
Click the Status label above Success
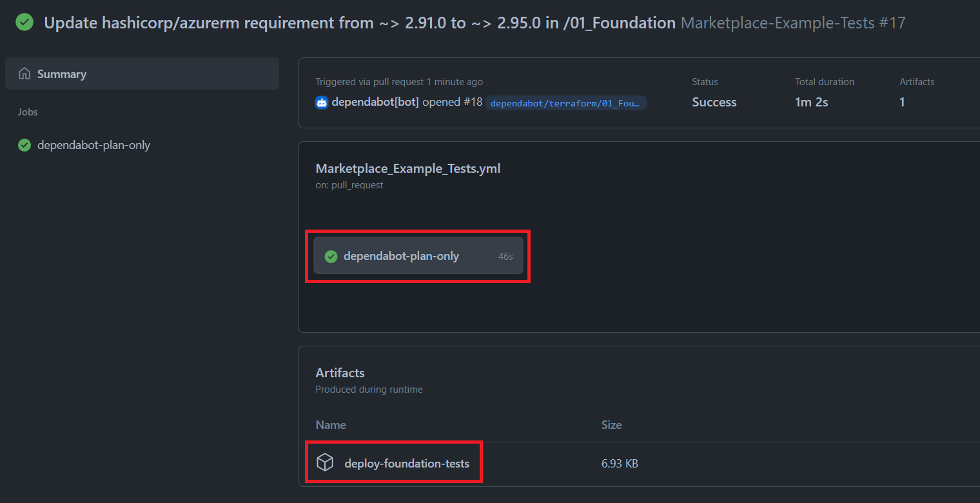click(705, 82)
